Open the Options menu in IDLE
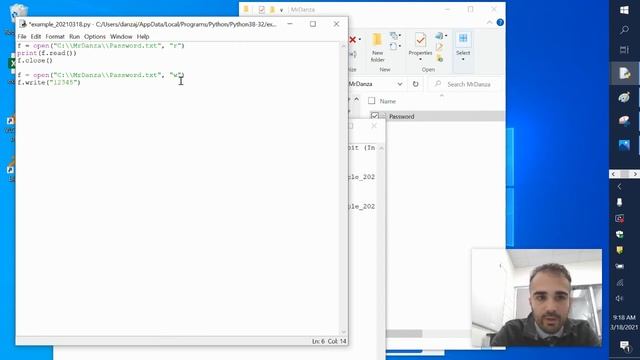 pos(95,37)
